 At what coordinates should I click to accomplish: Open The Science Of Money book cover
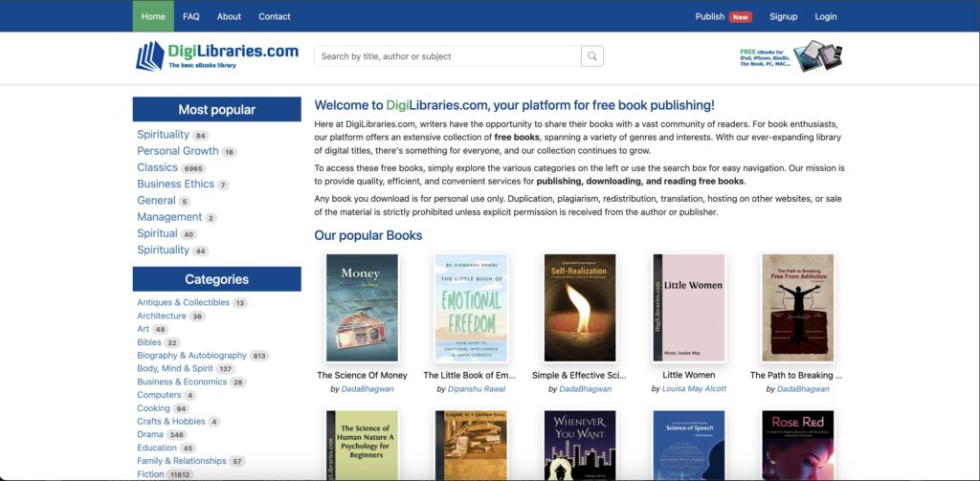(x=362, y=307)
